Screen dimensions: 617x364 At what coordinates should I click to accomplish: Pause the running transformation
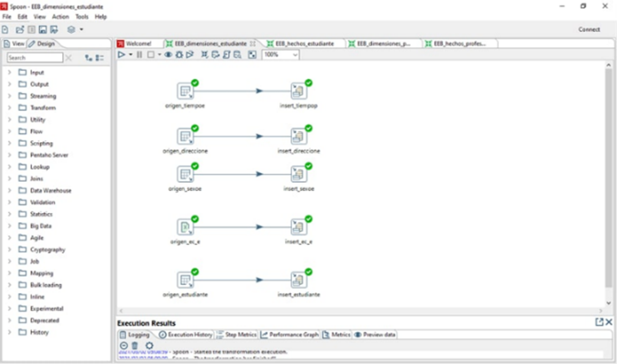[139, 54]
